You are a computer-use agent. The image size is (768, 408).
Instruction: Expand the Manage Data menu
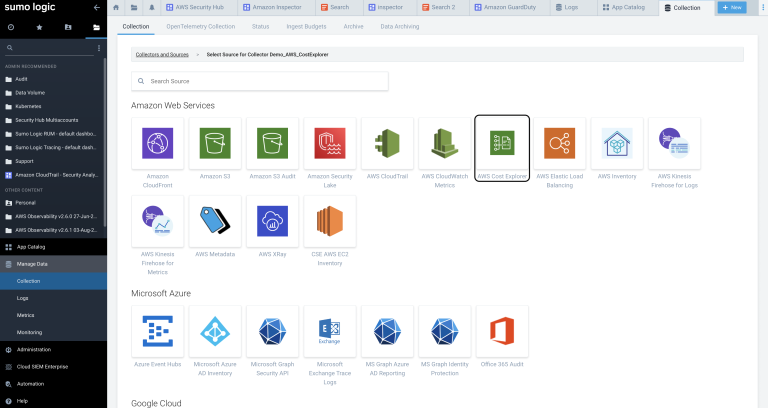coord(53,264)
